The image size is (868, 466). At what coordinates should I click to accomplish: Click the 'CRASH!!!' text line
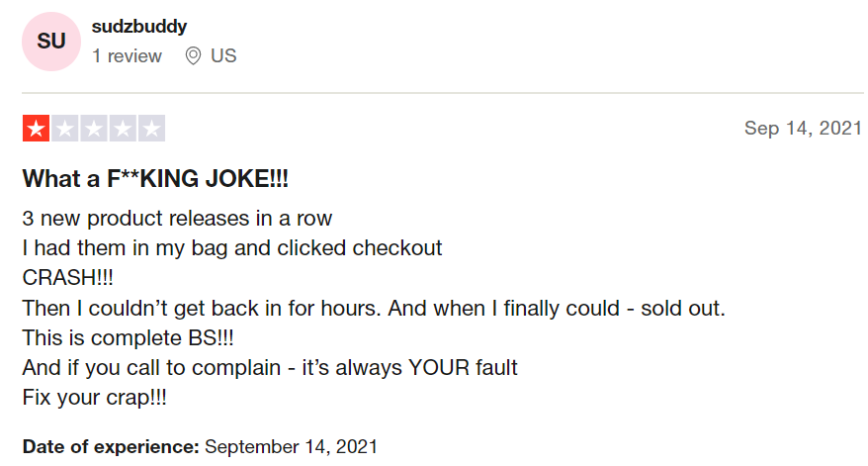67,278
